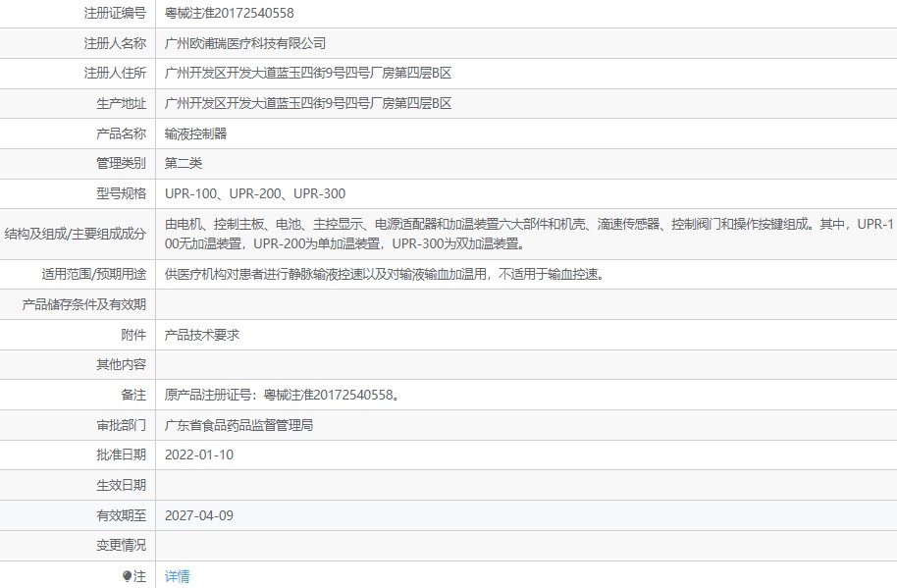Select the address value in the 生产地址 row

click(308, 103)
